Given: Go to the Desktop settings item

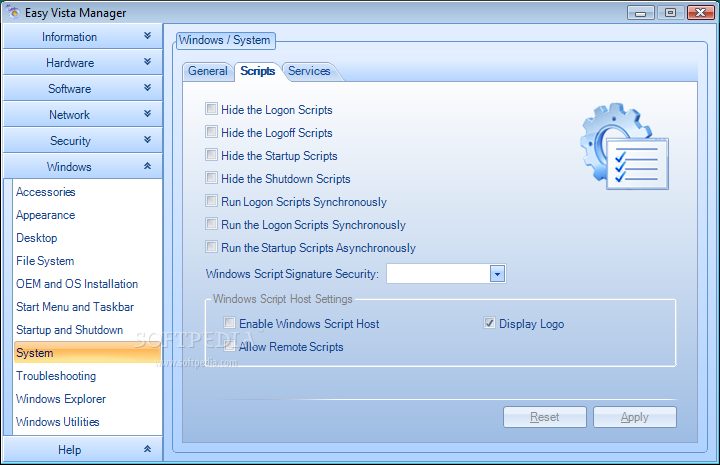Looking at the screenshot, I should click(x=37, y=238).
